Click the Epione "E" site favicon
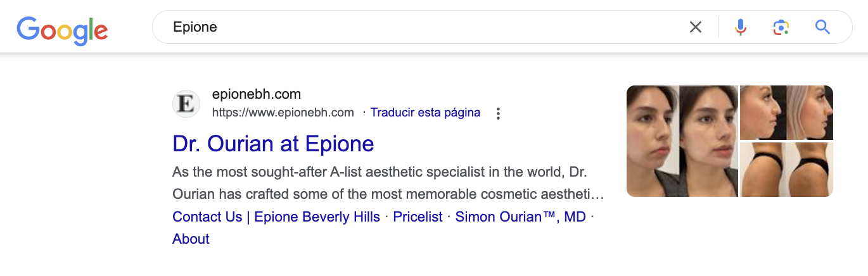Viewport: 868px width, 276px height. (x=186, y=104)
